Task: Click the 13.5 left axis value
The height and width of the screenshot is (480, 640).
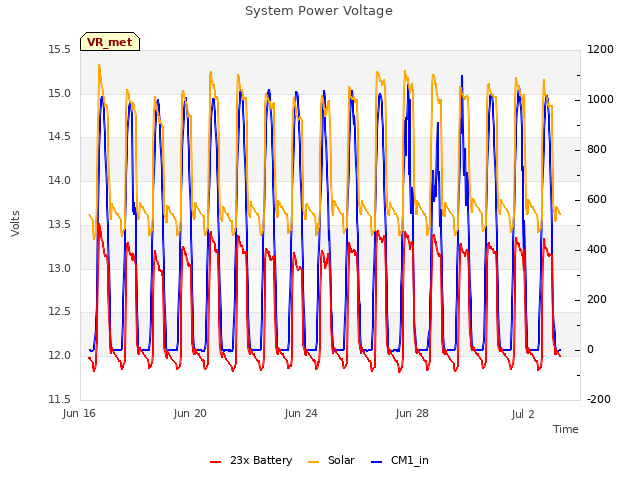Action: (60, 224)
